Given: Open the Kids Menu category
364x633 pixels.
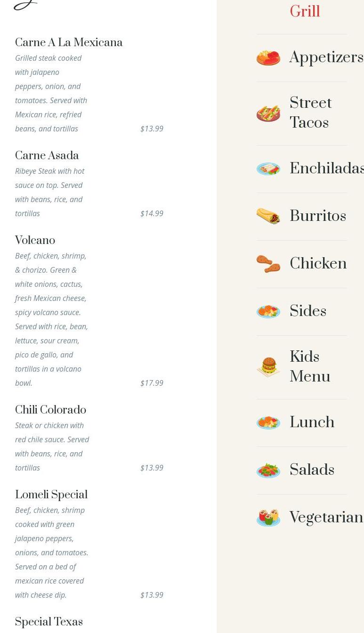Looking at the screenshot, I should (x=310, y=367).
